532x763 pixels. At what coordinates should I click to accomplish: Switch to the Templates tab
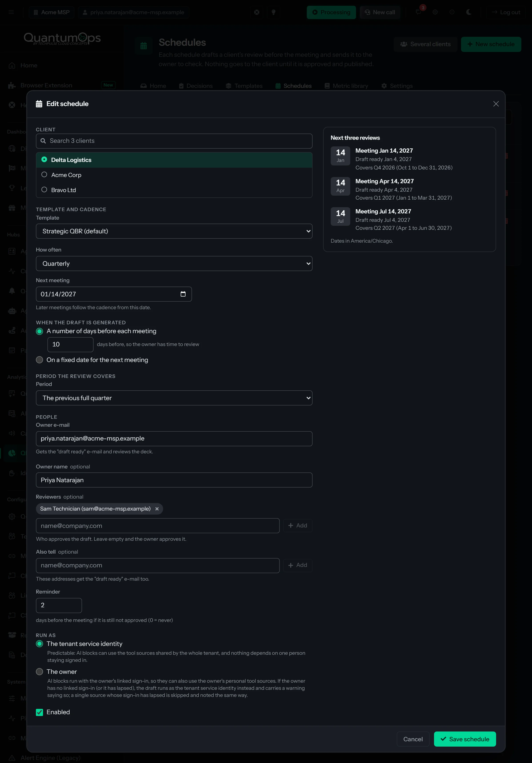tap(244, 86)
